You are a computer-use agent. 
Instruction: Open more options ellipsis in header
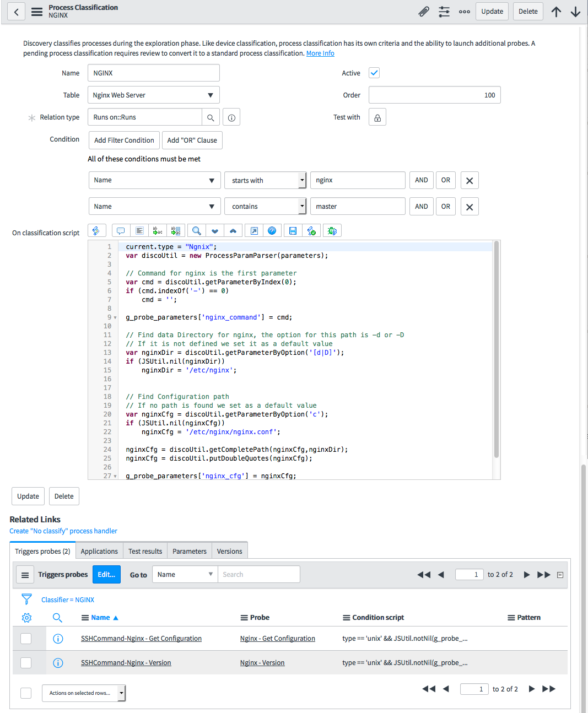(x=465, y=12)
